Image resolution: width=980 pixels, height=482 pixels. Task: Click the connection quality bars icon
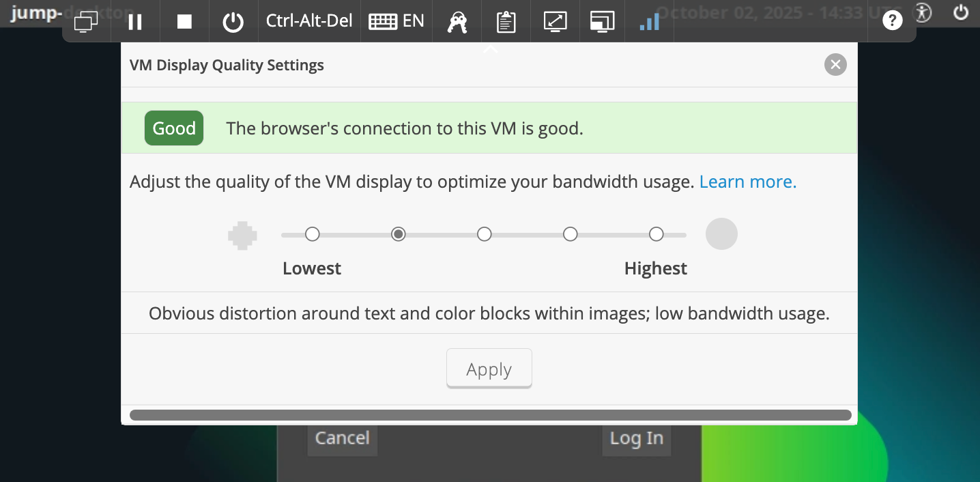650,22
